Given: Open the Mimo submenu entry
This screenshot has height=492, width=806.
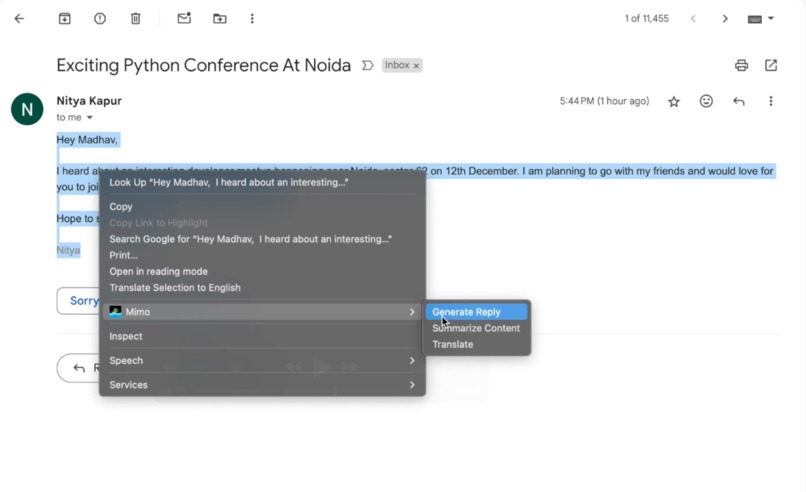Looking at the screenshot, I should click(x=262, y=312).
